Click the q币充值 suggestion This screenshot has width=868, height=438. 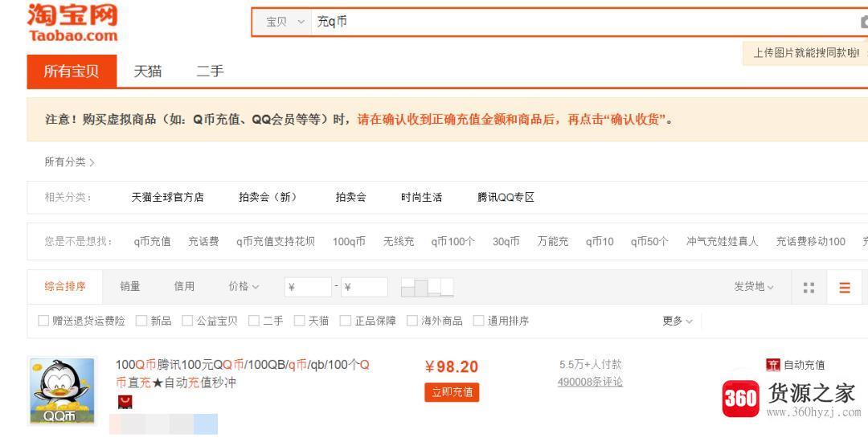click(x=152, y=241)
